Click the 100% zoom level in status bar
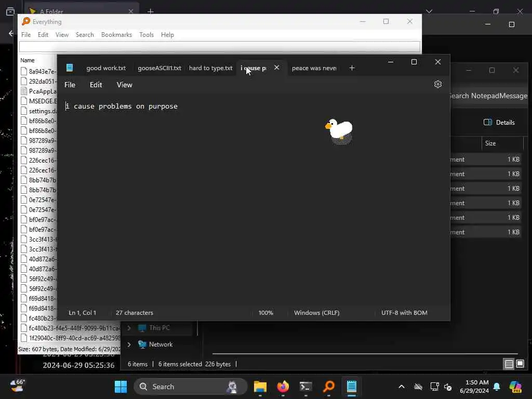This screenshot has height=399, width=532. 265,313
